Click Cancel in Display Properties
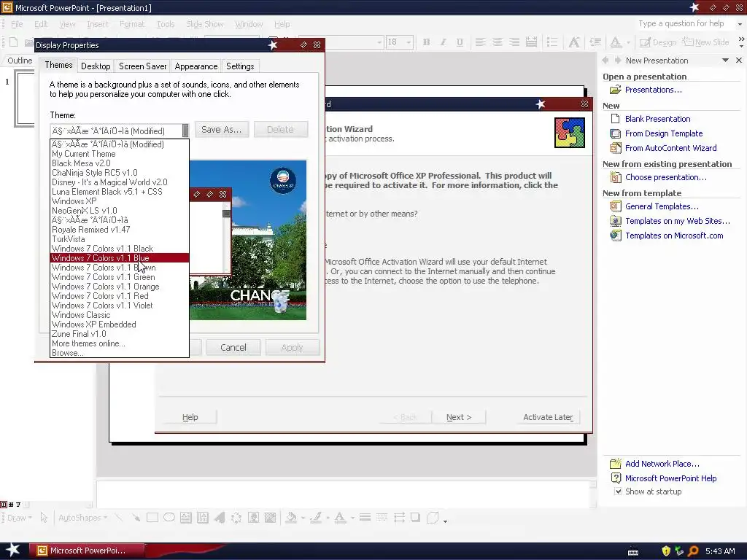This screenshot has height=560, width=747. 233,347
